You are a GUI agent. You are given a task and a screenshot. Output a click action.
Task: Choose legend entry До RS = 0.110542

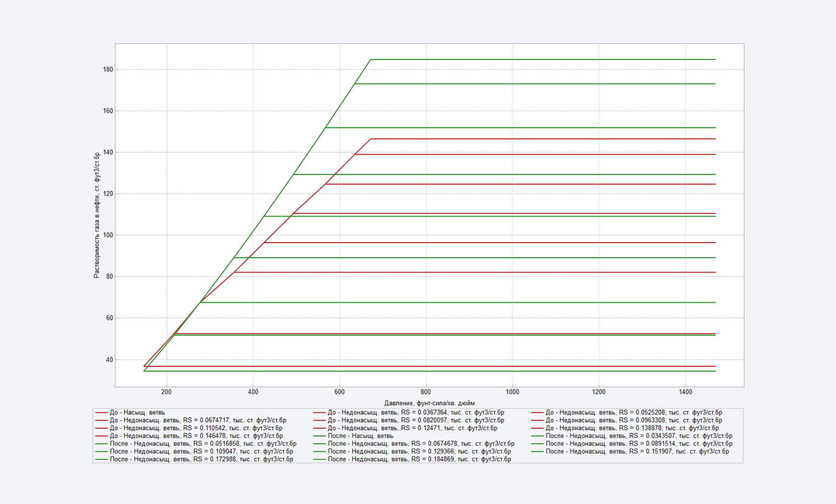point(189,428)
